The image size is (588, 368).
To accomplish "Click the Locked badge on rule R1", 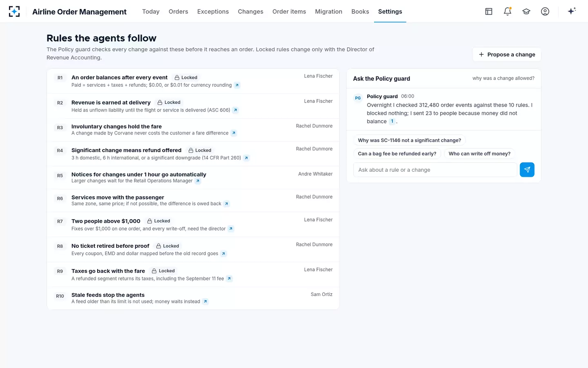I will 186,77.
